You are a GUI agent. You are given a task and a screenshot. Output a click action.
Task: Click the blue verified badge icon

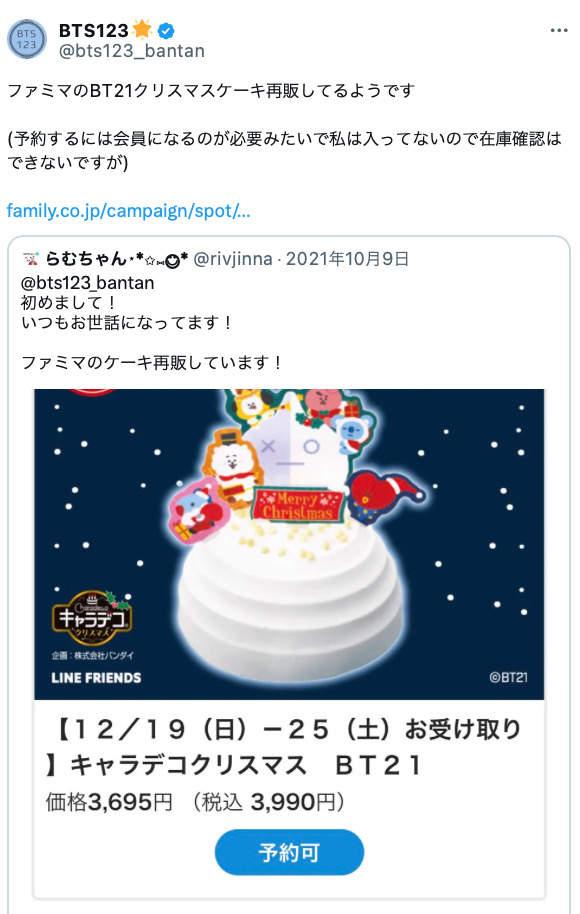click(166, 30)
